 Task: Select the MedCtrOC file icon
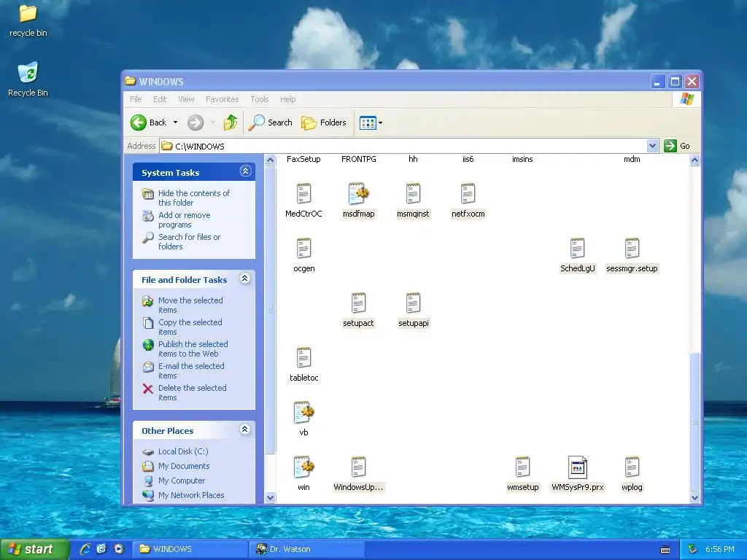tap(303, 194)
